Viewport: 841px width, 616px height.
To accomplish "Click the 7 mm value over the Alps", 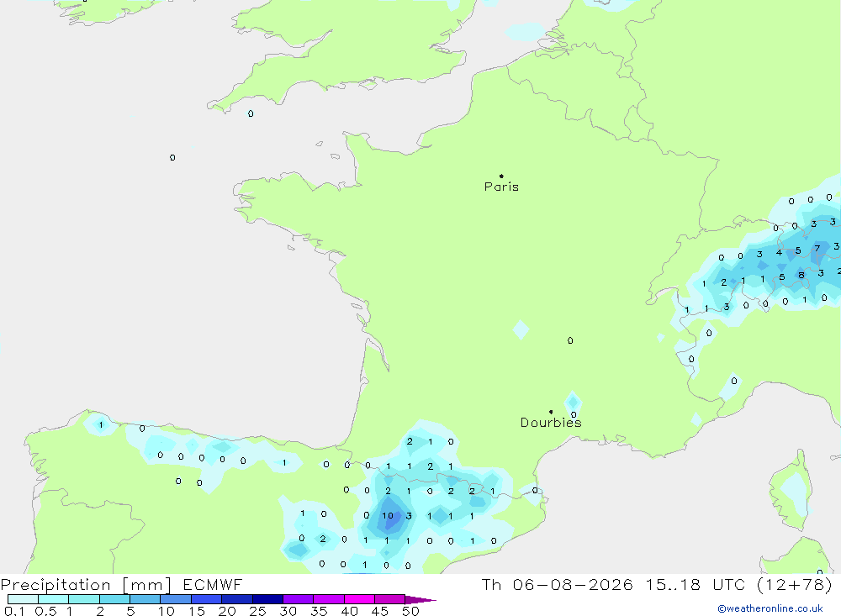I will (817, 248).
